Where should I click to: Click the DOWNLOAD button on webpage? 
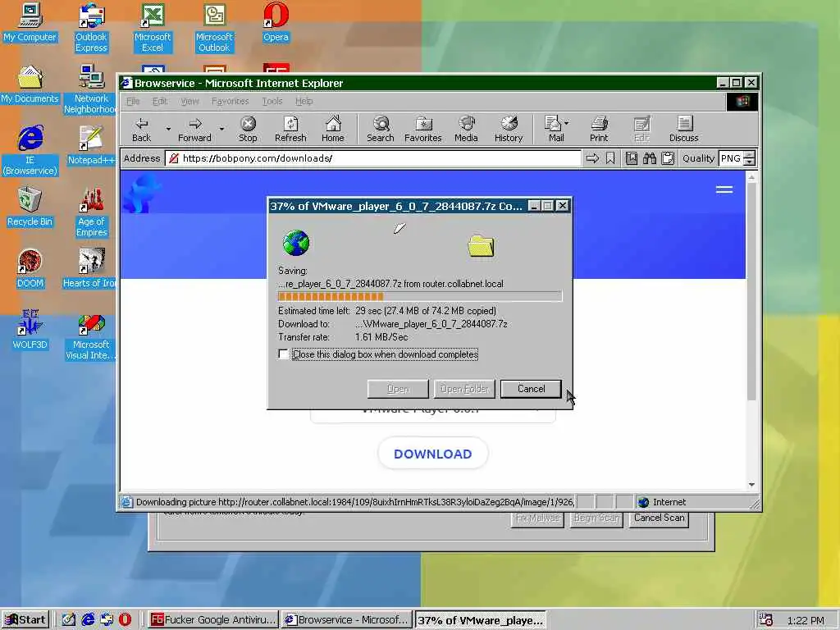433,454
